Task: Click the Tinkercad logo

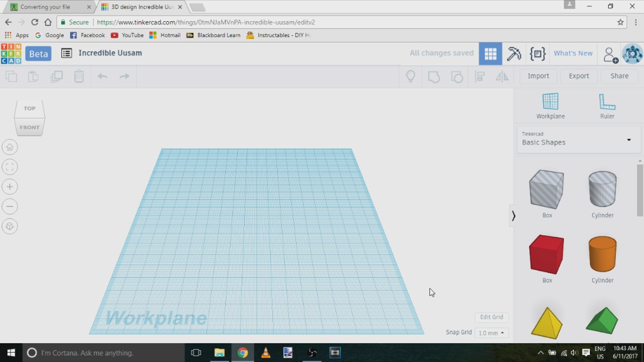Action: point(11,54)
